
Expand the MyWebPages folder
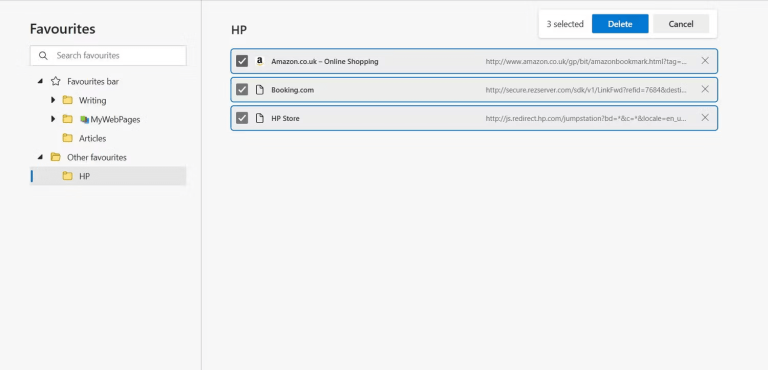point(53,119)
